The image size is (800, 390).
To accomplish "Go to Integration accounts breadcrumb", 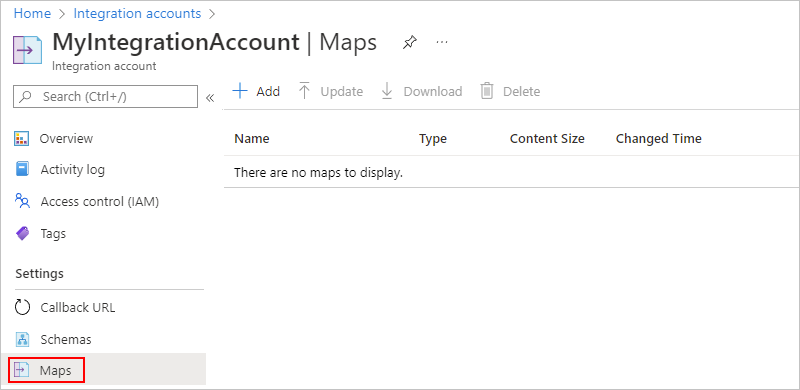I will click(137, 14).
